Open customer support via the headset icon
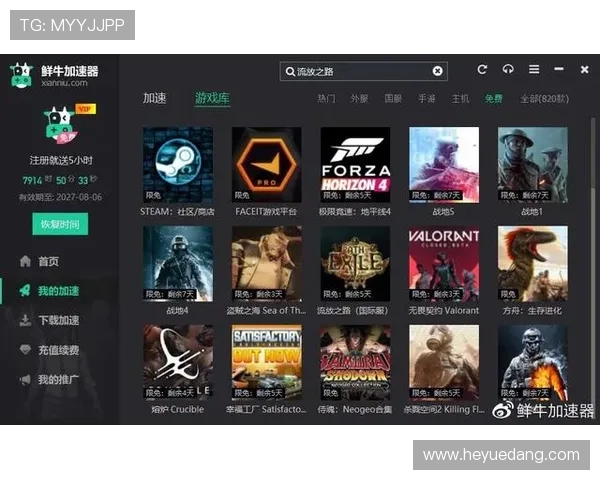This screenshot has height=480, width=600. pos(508,70)
